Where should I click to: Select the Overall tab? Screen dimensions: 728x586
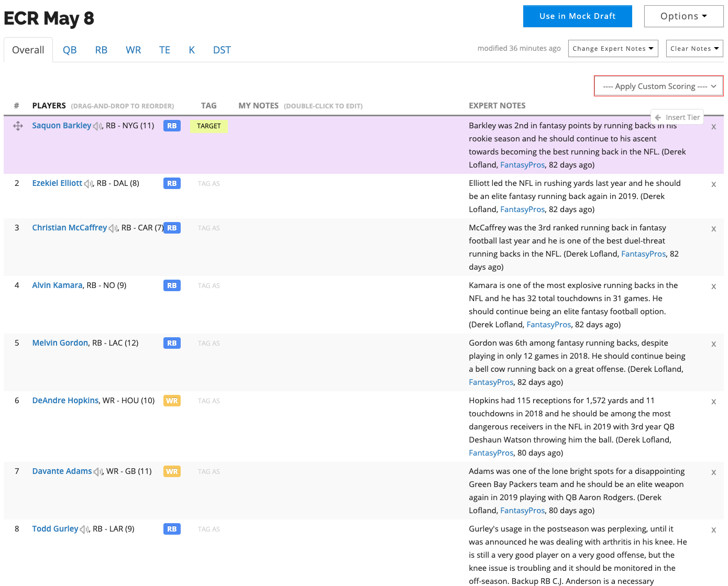[x=28, y=50]
